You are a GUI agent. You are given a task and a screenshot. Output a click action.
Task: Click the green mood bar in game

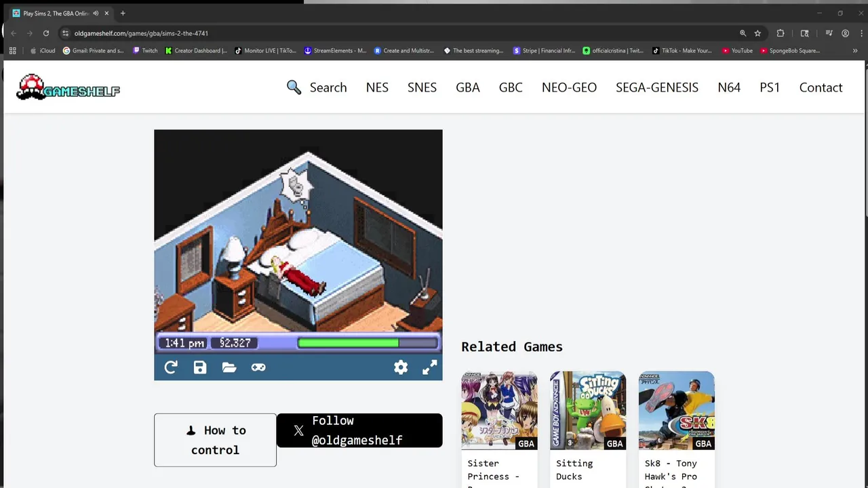pos(348,343)
